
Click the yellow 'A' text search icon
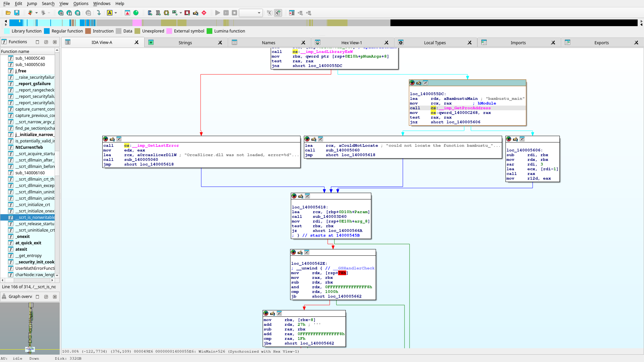pos(109,13)
